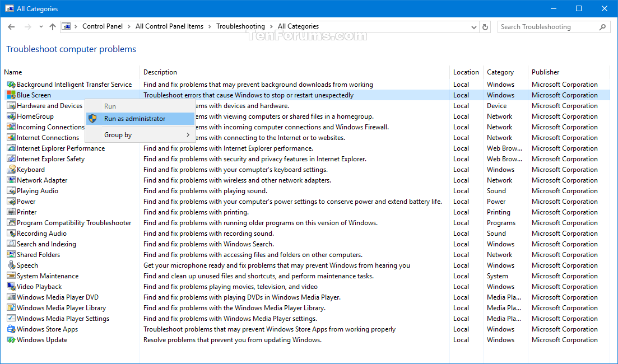Click the Printer troubleshooter icon
Screen dimensions: 618x364
click(x=11, y=212)
